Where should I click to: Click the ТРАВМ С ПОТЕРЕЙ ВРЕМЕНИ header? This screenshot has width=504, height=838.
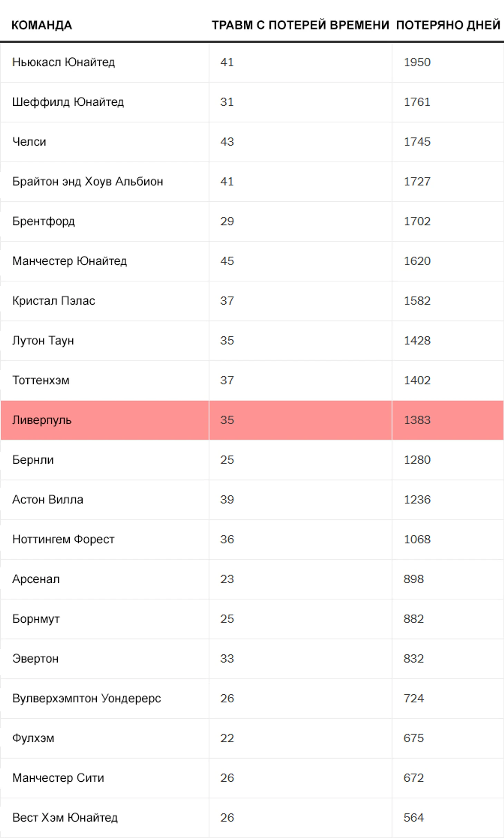pos(300,25)
